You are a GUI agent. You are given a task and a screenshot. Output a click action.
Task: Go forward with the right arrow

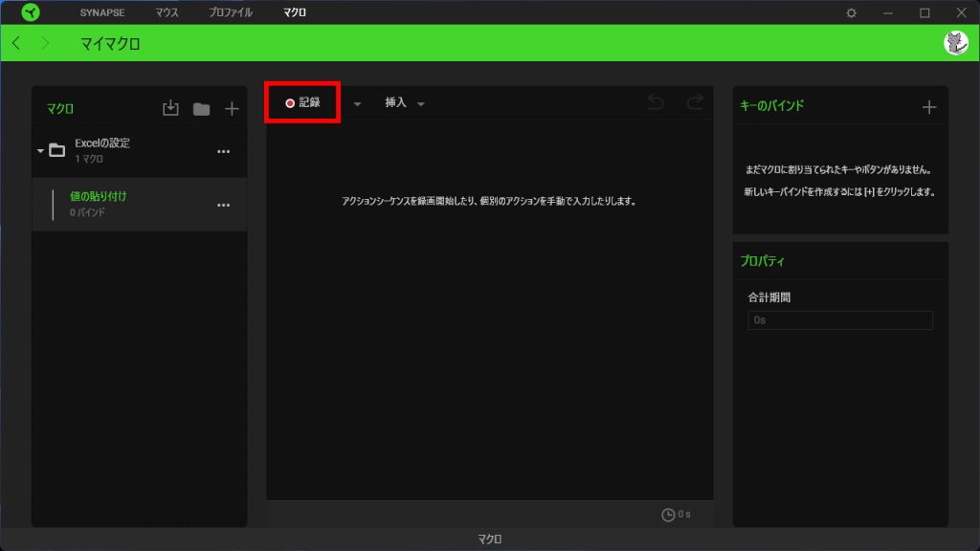[x=45, y=43]
